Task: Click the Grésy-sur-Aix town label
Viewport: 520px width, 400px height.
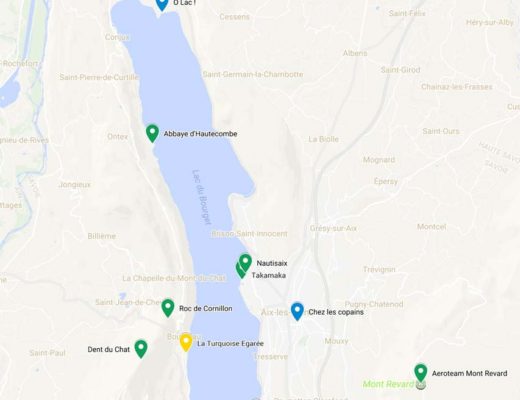Action: 333,228
